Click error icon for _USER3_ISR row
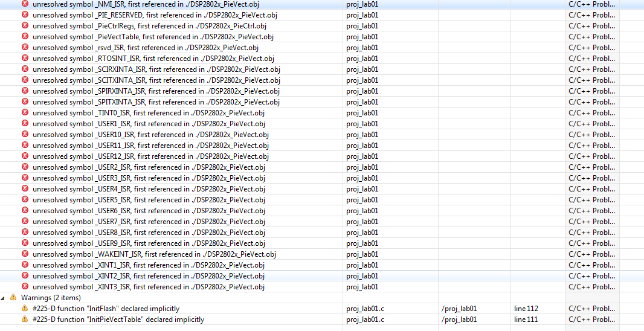This screenshot has height=331, width=644. tap(25, 178)
